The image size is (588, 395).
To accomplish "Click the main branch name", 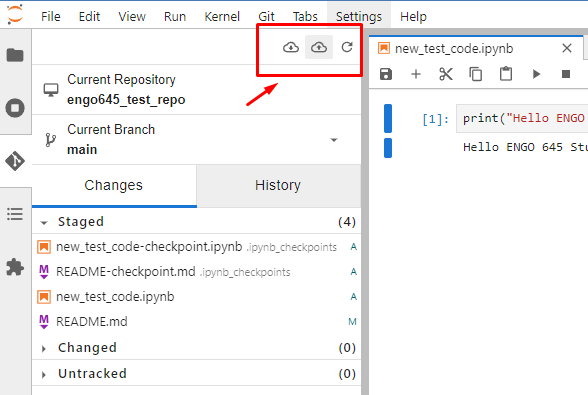I will pos(82,150).
